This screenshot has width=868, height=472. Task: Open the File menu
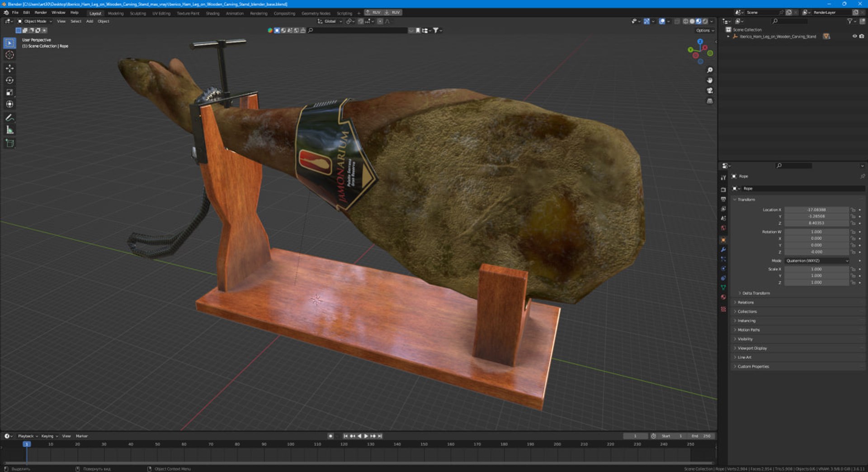15,12
